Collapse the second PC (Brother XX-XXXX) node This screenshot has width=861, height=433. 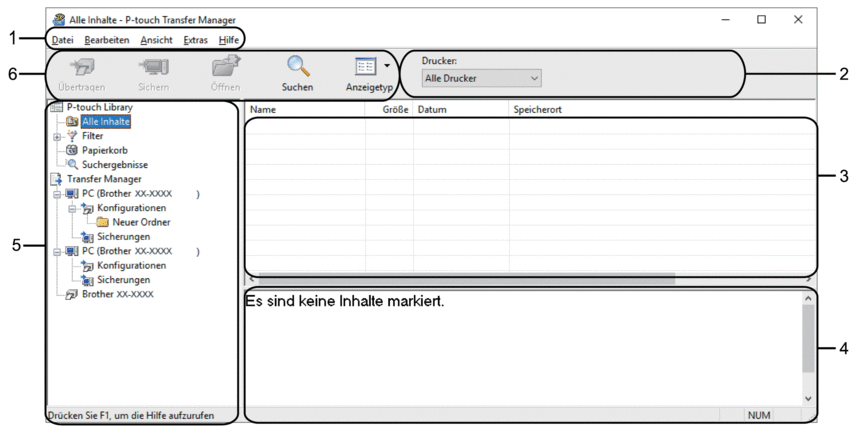[57, 251]
